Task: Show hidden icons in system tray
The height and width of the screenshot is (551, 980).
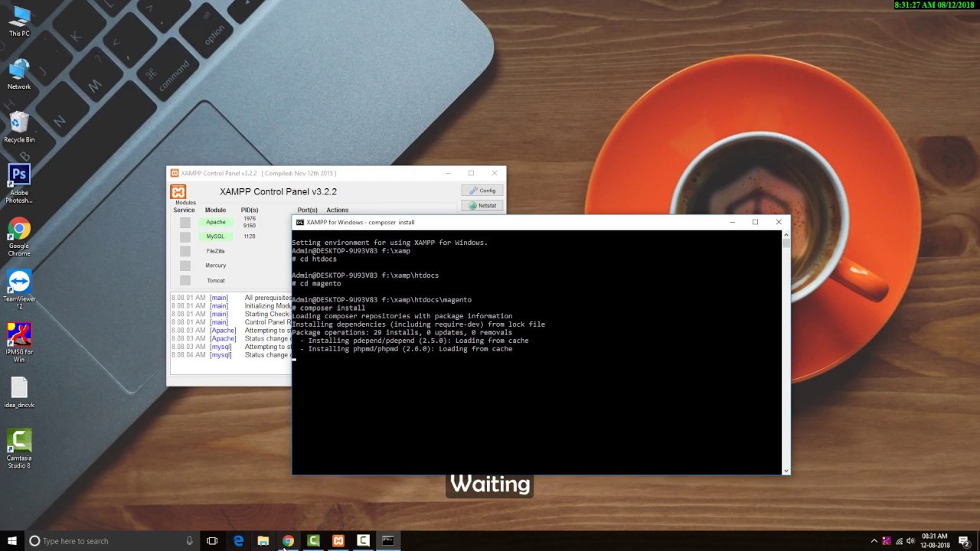Action: coord(874,541)
